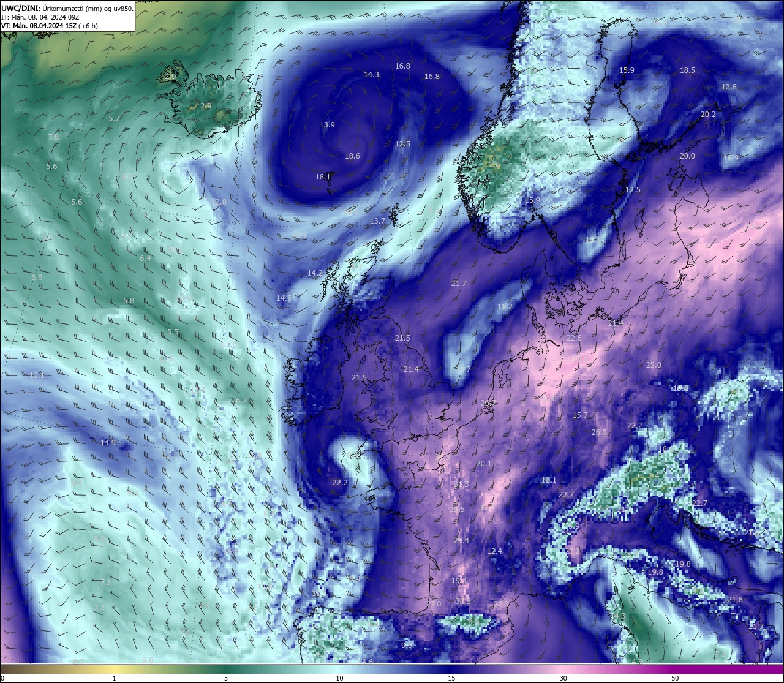
Task: Select the 18.5 value label
Action: (687, 70)
